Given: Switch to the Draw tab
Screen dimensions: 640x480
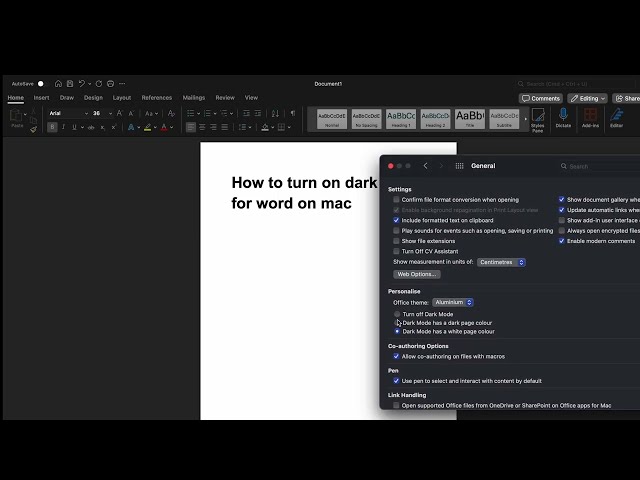Looking at the screenshot, I should [67, 98].
